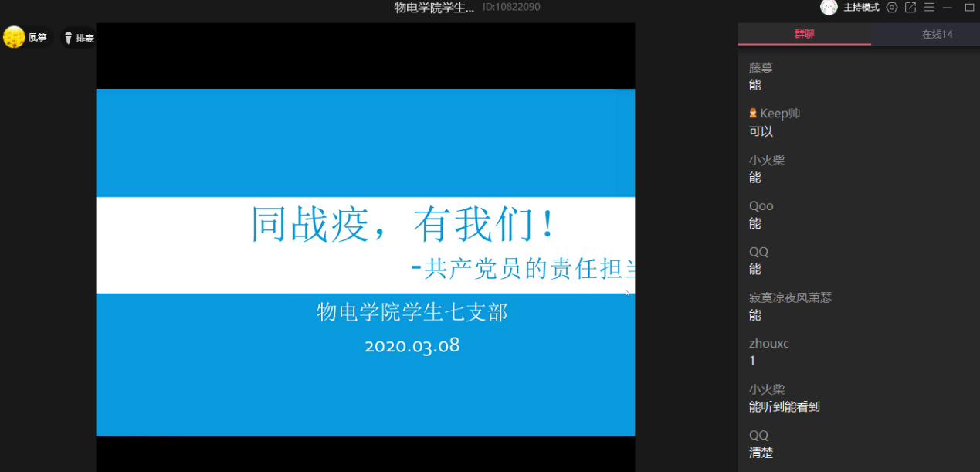This screenshot has height=472, width=980.
Task: Maximize the live room window
Action: tap(969, 8)
